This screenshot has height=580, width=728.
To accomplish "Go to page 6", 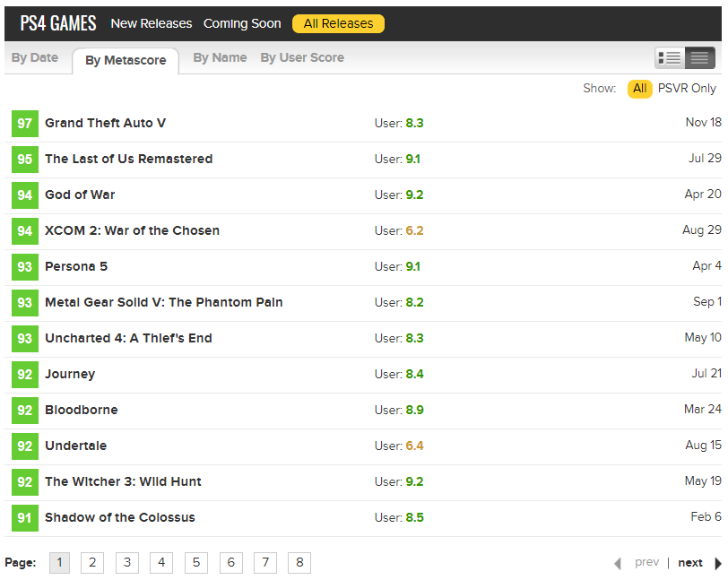I will 231,563.
